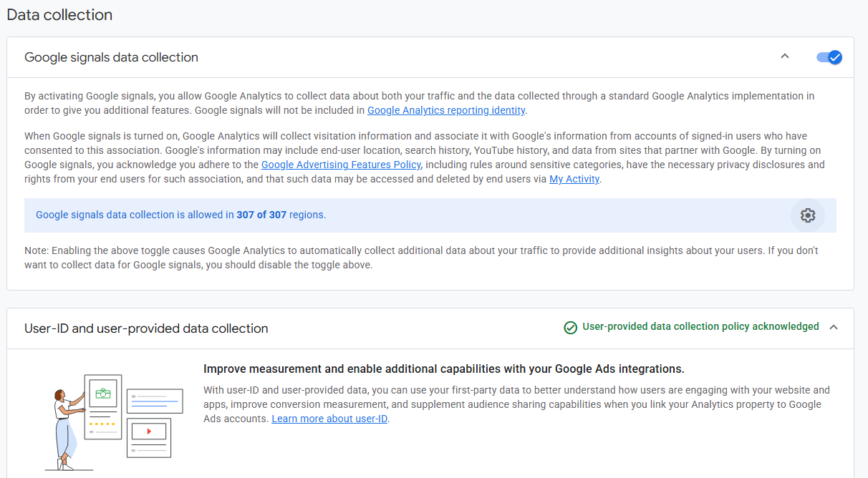This screenshot has height=478, width=868.
Task: Click '307 of 307' regions banner text
Action: tap(261, 215)
